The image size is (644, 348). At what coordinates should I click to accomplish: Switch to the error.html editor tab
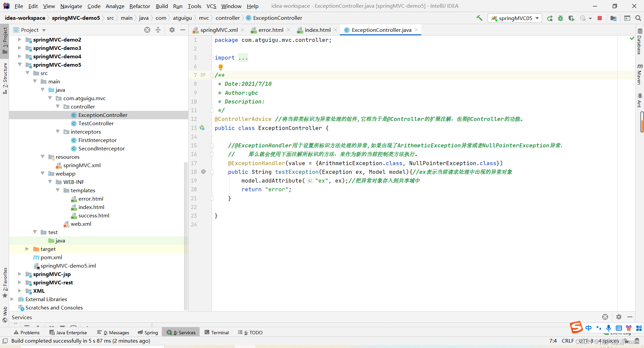pyautogui.click(x=271, y=30)
